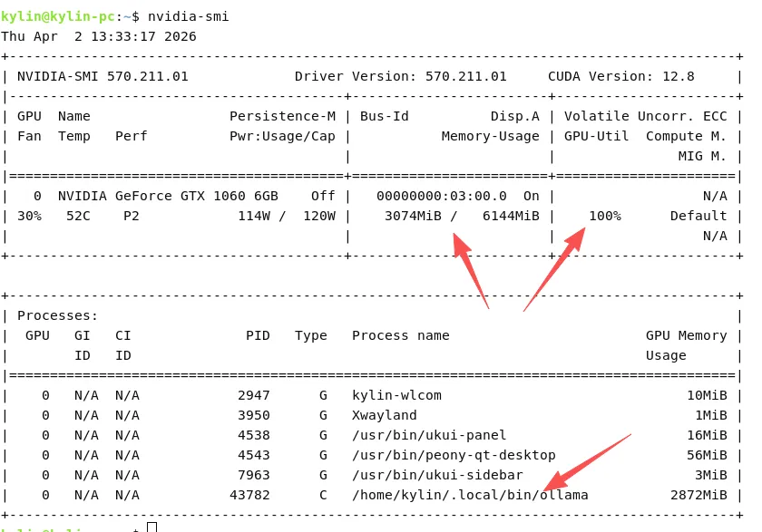Click temperature value 52C
This screenshot has height=532, width=762.
[78, 216]
